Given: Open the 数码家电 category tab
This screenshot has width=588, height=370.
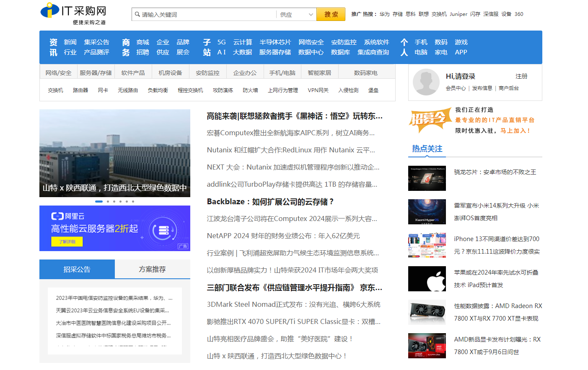Looking at the screenshot, I should coord(365,72).
